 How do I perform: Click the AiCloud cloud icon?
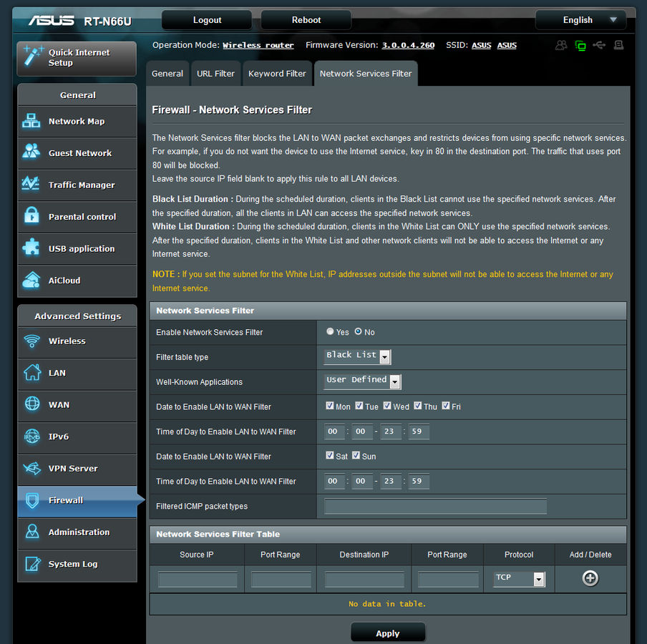[x=31, y=280]
